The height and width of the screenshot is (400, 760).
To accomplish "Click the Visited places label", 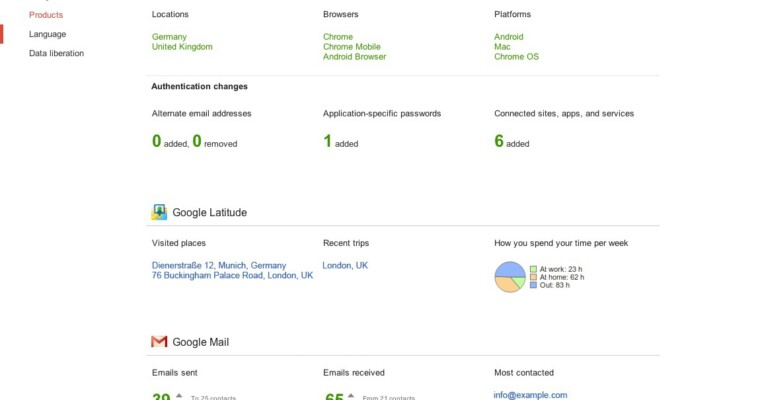I will tap(179, 243).
